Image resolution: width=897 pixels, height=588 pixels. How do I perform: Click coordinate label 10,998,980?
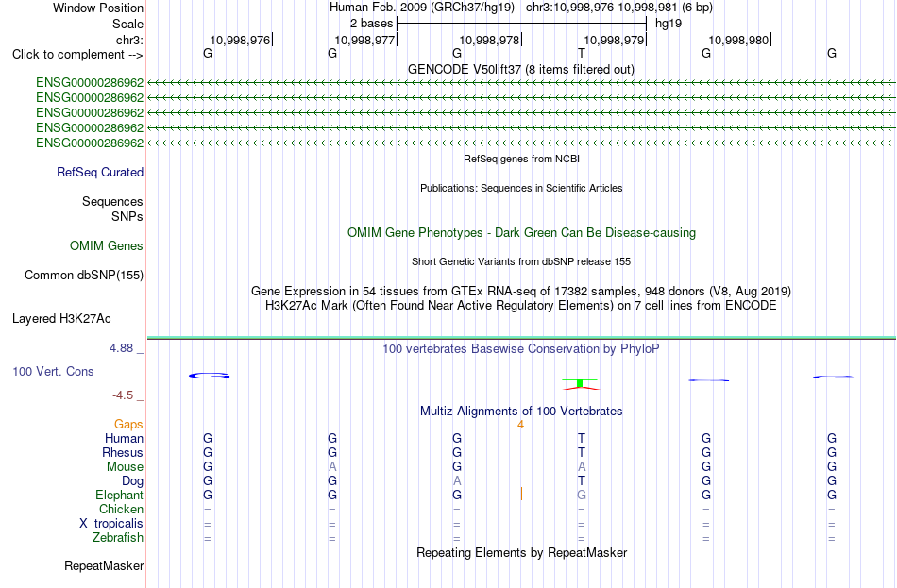738,40
